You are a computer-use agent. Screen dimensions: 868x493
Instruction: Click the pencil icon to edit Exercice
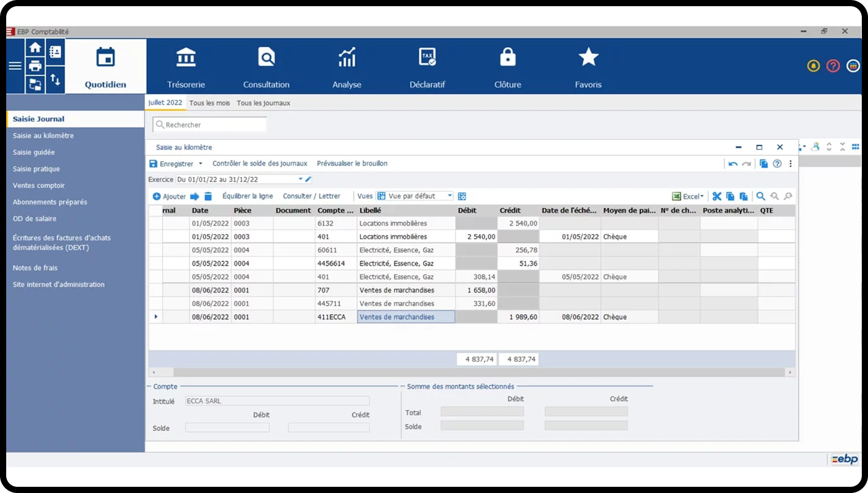point(308,180)
